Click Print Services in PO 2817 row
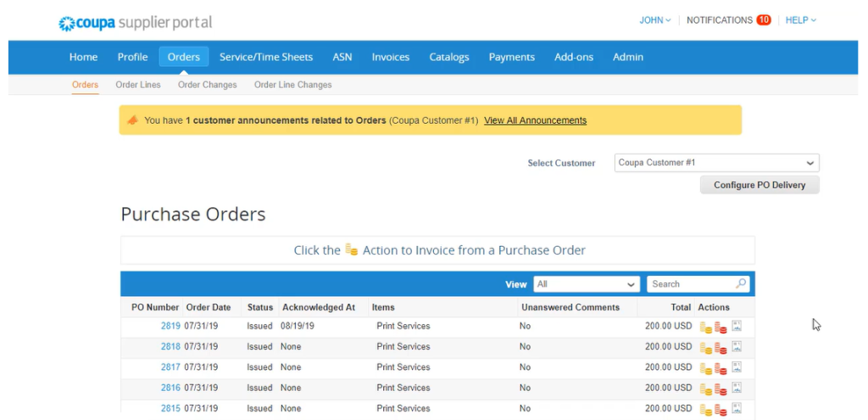 coord(403,367)
